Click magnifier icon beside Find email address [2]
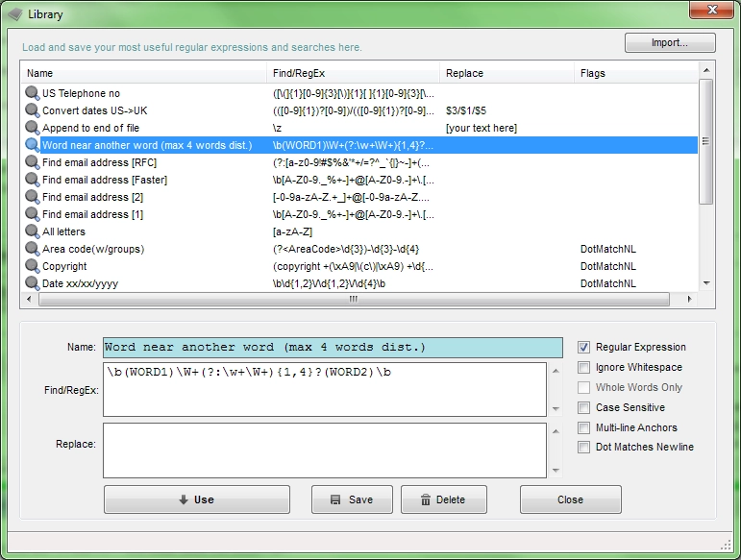This screenshot has width=741, height=560. pos(32,197)
